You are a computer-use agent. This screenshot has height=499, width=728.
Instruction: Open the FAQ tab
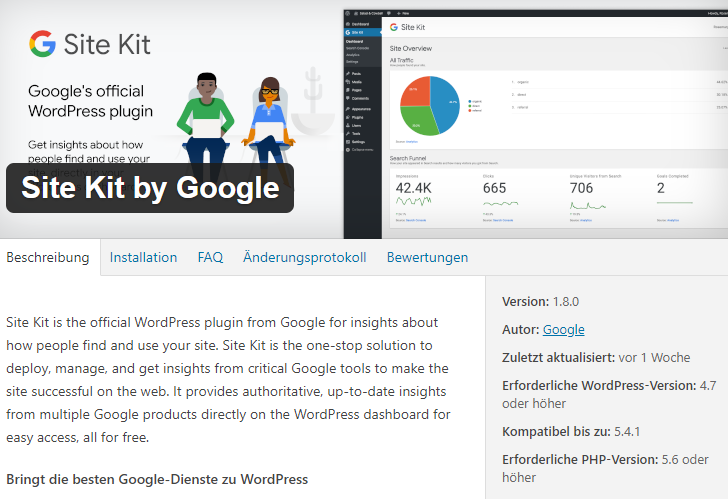[210, 257]
